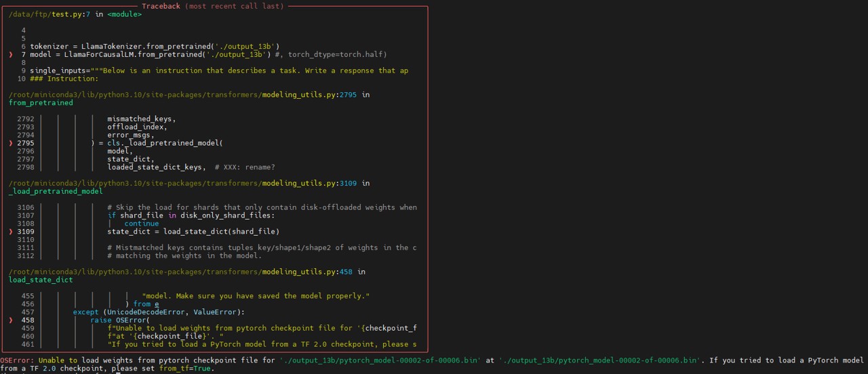Click 'error_msgs,' on line 2794
The height and width of the screenshot is (374, 868).
(131, 136)
